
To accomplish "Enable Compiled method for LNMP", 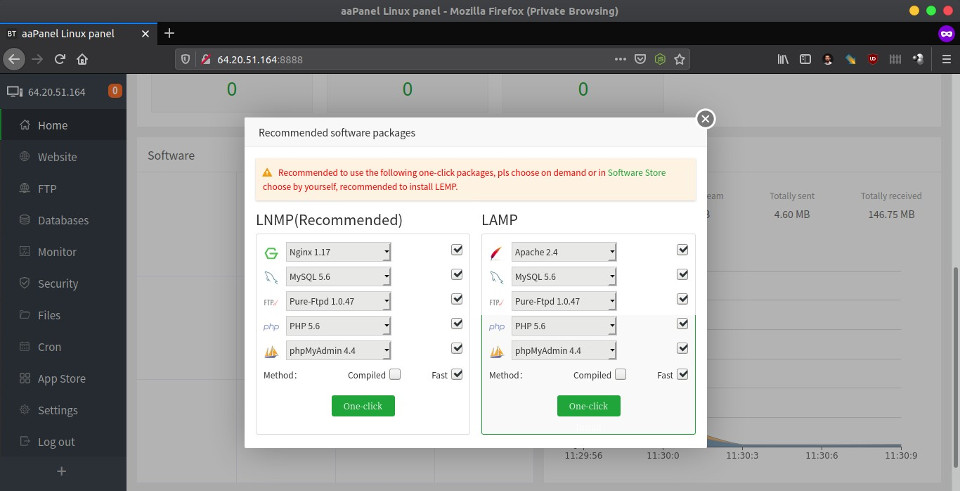I will (x=395, y=374).
